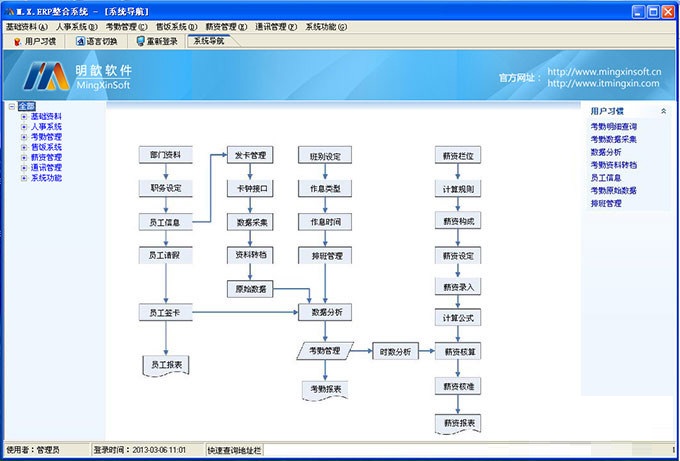The height and width of the screenshot is (461, 680).
Task: Open the www.mingxinsoft.cn website link
Action: [x=604, y=72]
